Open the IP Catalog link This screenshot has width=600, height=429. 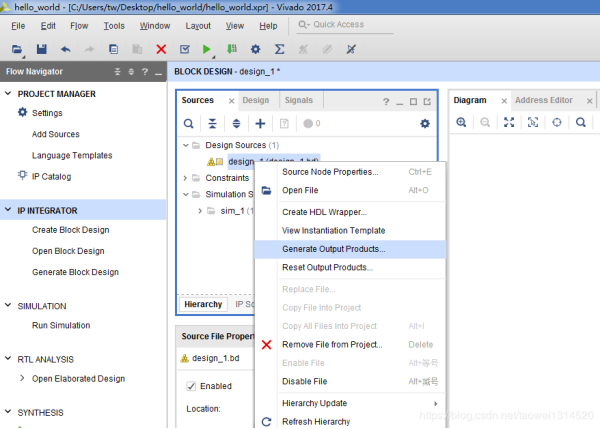pos(51,176)
